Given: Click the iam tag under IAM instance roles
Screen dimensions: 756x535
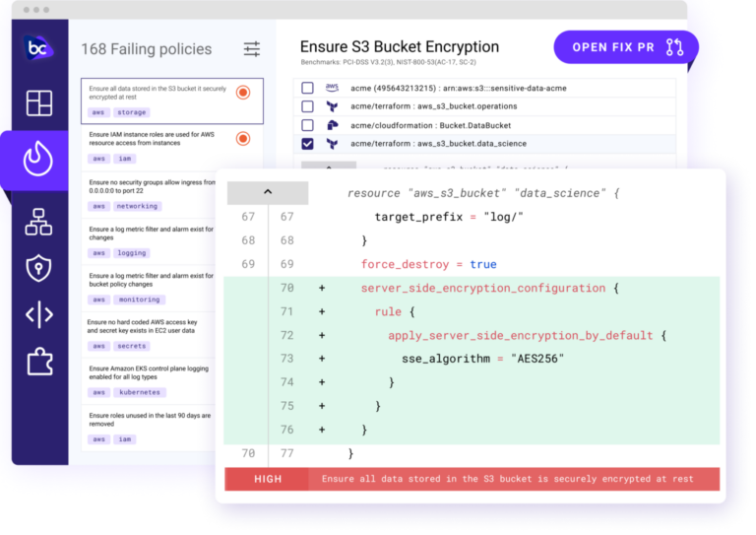Looking at the screenshot, I should coord(125,159).
